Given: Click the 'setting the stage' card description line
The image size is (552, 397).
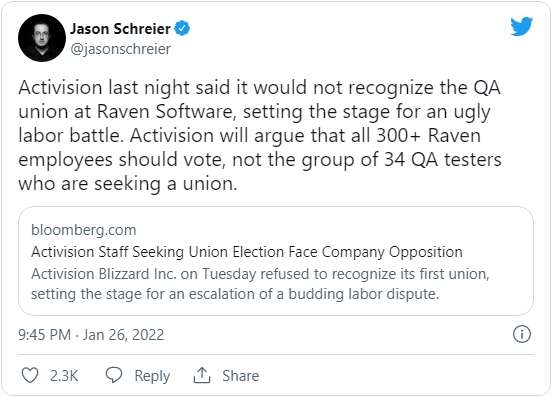Looking at the screenshot, I should [235, 294].
